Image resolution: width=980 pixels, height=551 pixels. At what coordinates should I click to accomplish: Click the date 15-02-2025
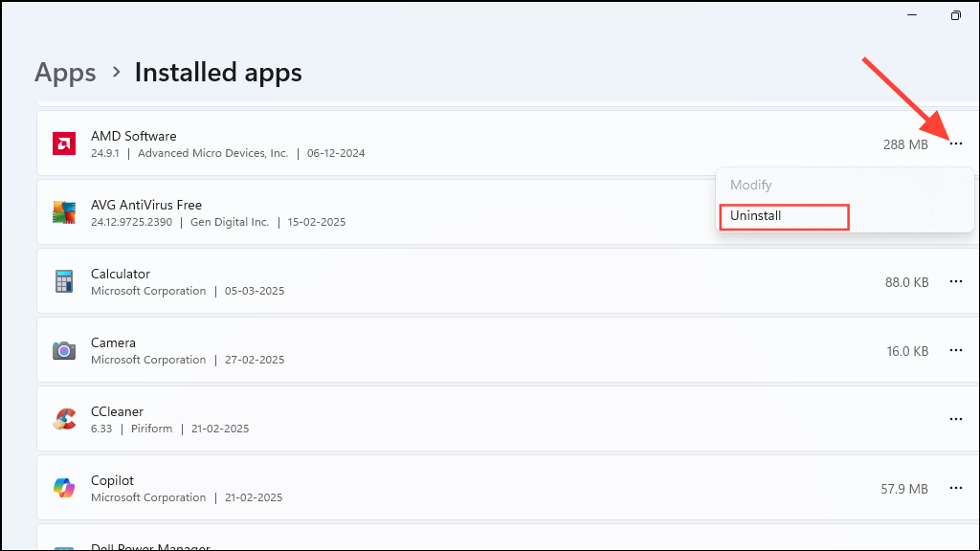(316, 222)
